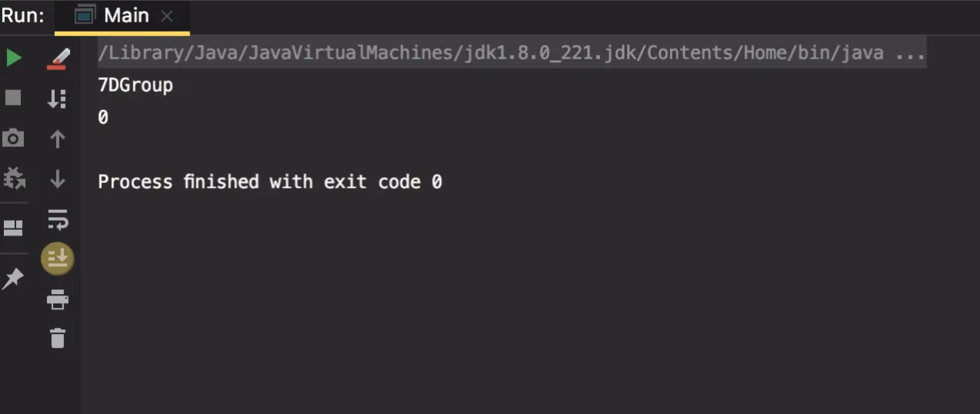Click the bug attach debugger icon
This screenshot has height=414, width=980.
[14, 179]
